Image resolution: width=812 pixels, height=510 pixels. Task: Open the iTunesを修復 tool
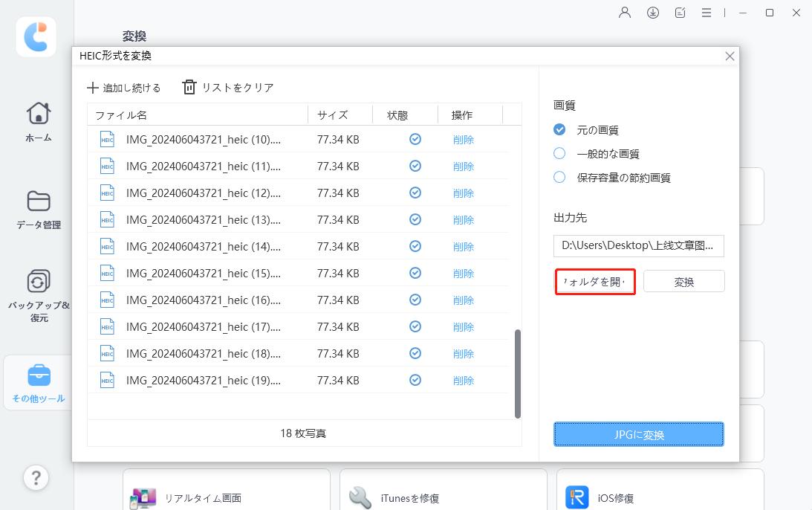click(x=360, y=497)
